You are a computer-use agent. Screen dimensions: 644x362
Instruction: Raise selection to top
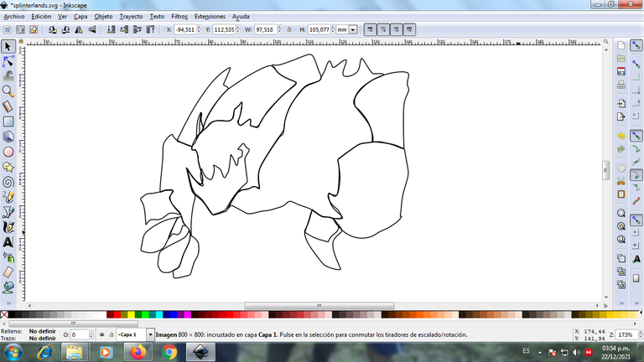(x=150, y=29)
